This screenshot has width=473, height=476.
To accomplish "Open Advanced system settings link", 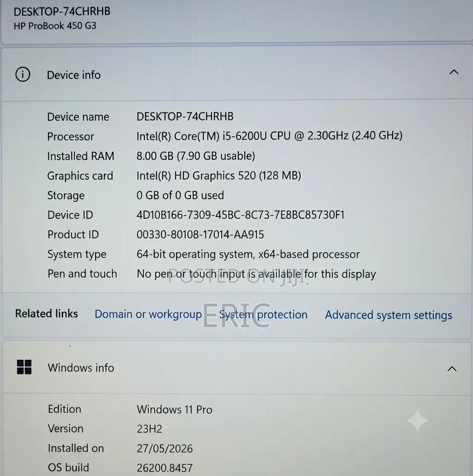I will tap(388, 315).
